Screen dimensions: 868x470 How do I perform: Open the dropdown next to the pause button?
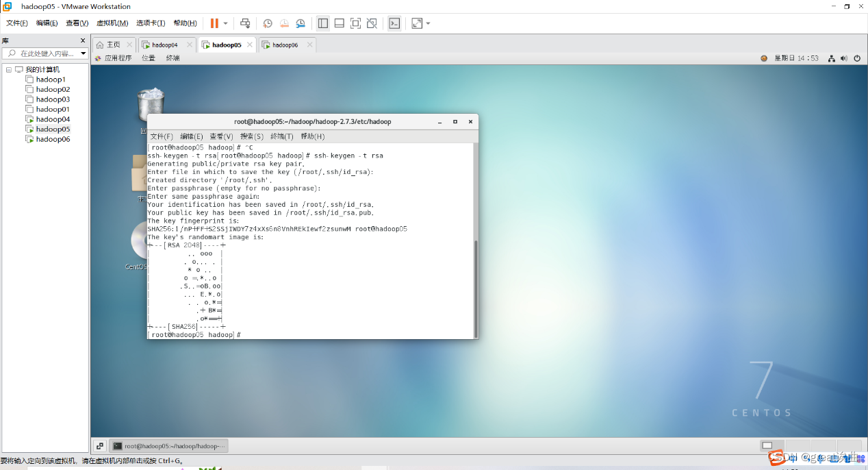[226, 23]
